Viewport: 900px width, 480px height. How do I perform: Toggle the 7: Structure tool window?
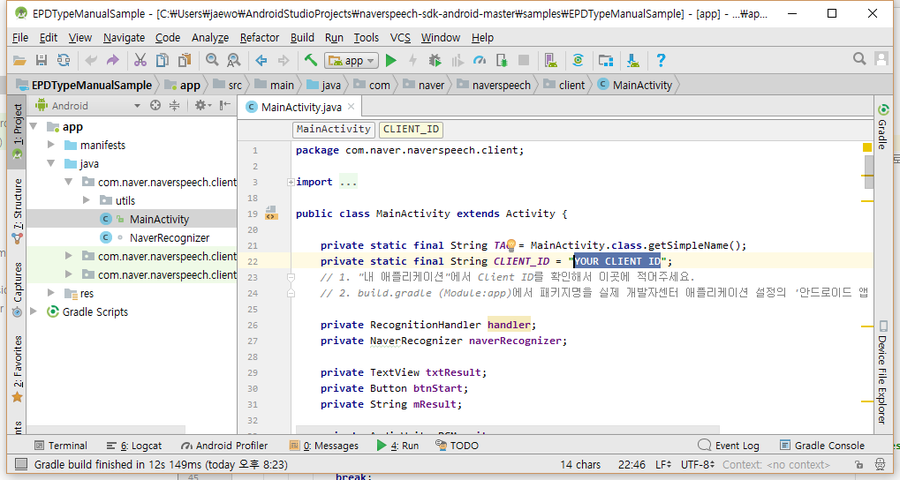(x=17, y=211)
